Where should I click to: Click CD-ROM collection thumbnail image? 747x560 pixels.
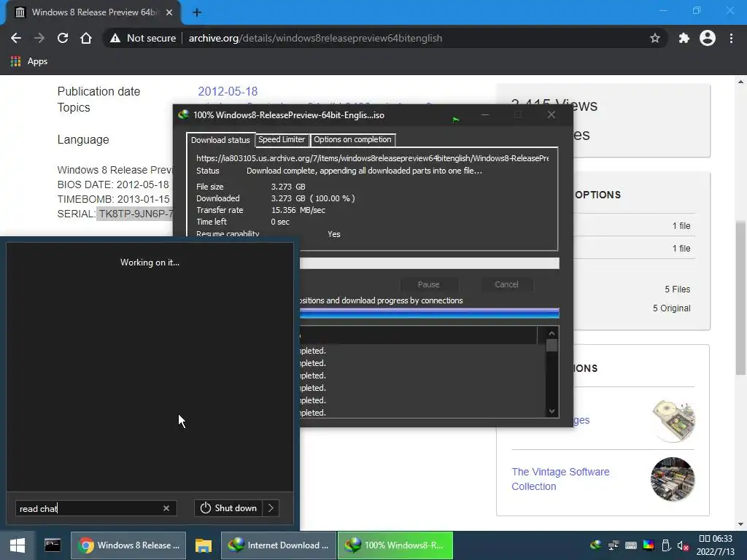[x=673, y=421]
